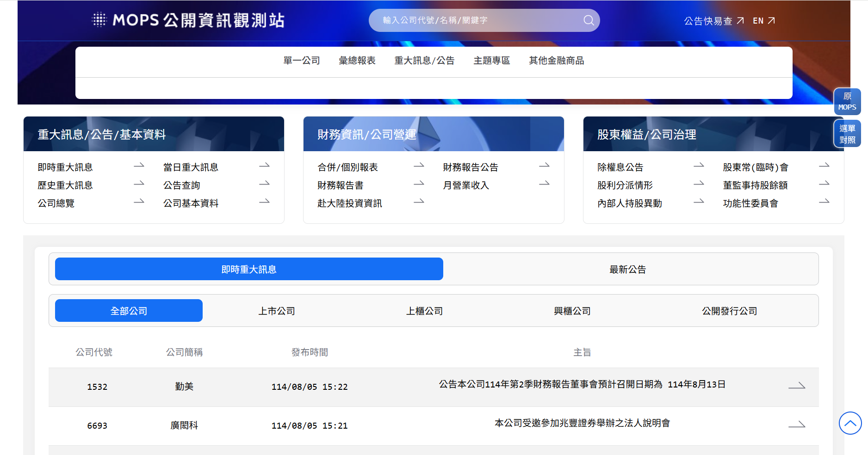Viewport: 868px width, 455px height.
Task: Click arrow beside 財務報告書
Action: coord(419,184)
